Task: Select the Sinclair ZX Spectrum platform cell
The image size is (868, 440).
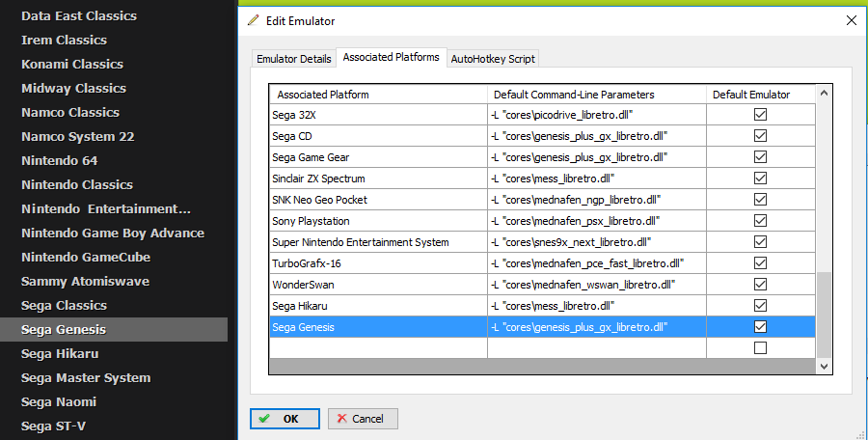Action: pos(378,179)
